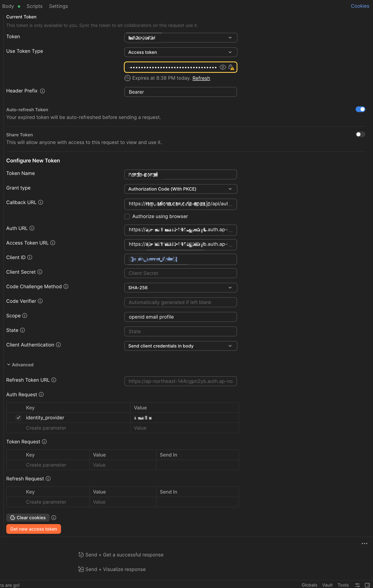Focus the Token Name input field
The width and height of the screenshot is (373, 588).
pyautogui.click(x=180, y=174)
